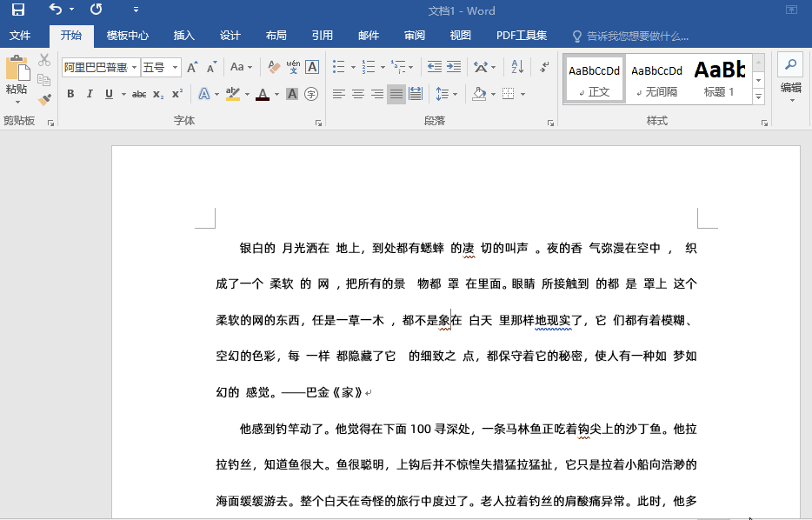
Task: Open the font color dropdown arrow
Action: tap(276, 93)
